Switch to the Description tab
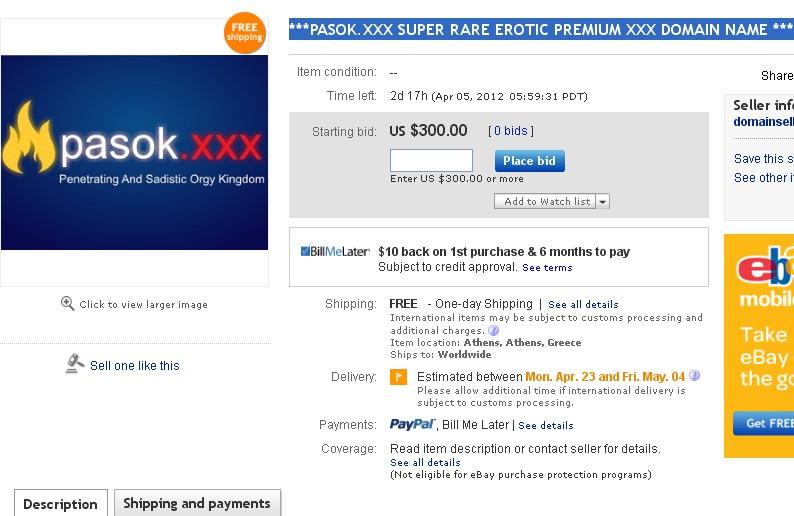Viewport: 794px width, 516px height. (60, 504)
